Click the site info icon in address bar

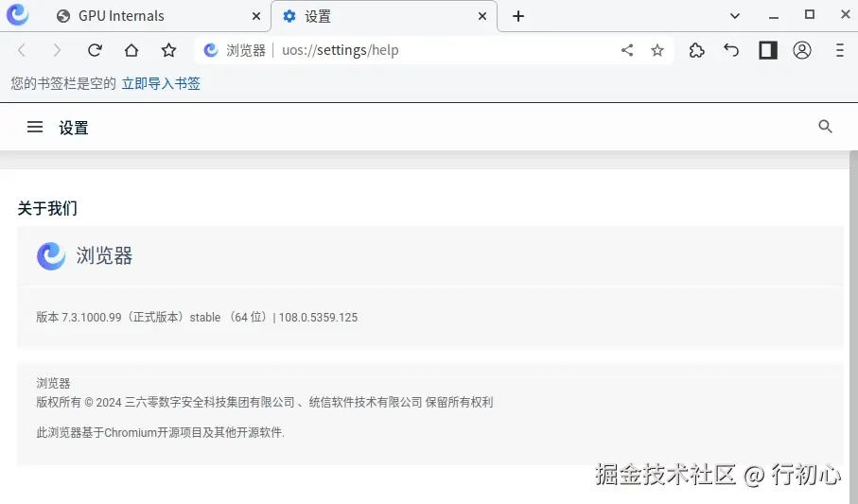tap(211, 50)
